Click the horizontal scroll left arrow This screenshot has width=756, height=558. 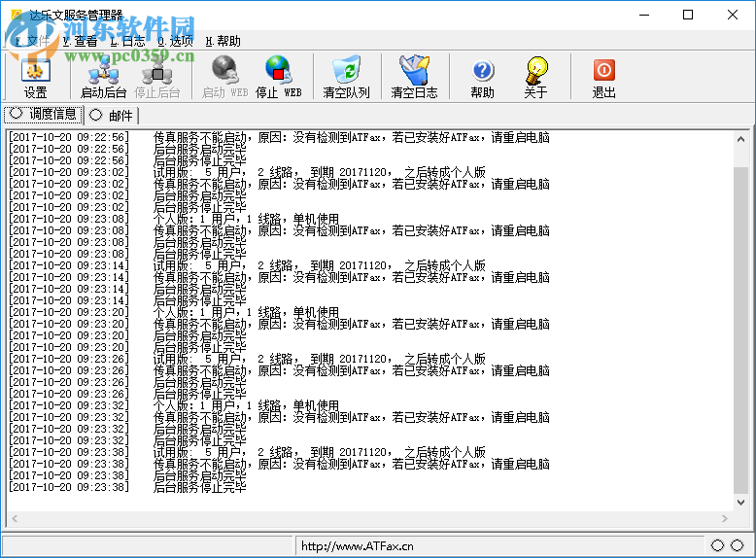click(15, 518)
